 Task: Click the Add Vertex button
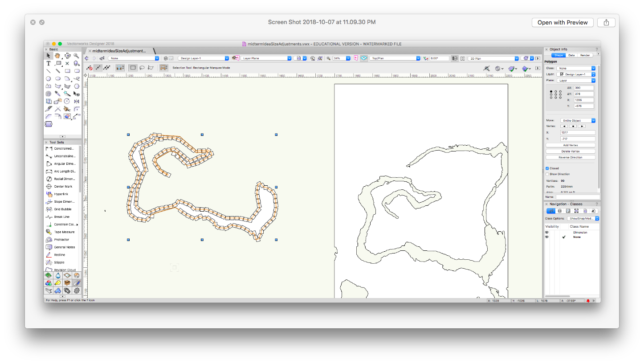coord(571,145)
